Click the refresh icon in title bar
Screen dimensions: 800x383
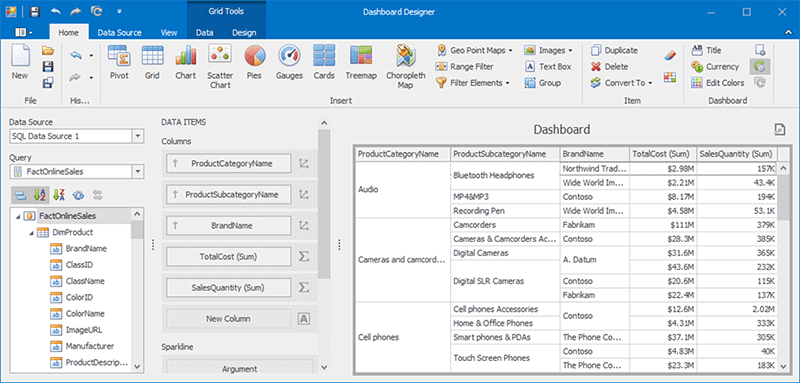[x=95, y=11]
